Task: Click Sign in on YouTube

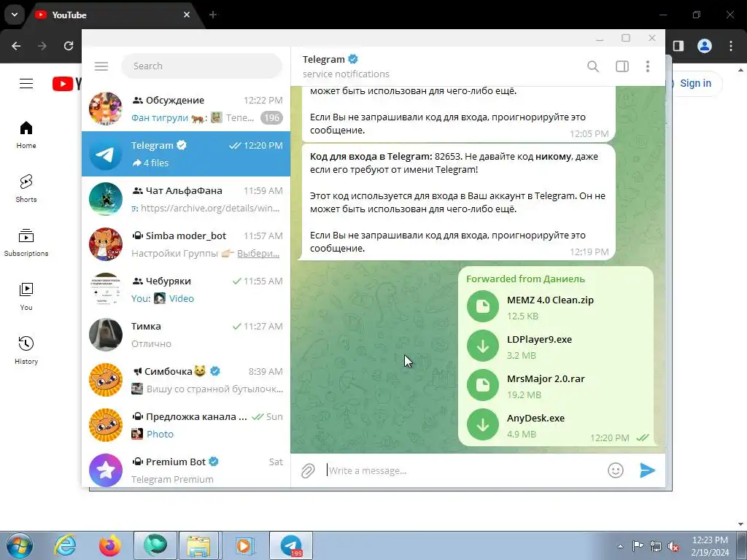Action: pyautogui.click(x=695, y=83)
